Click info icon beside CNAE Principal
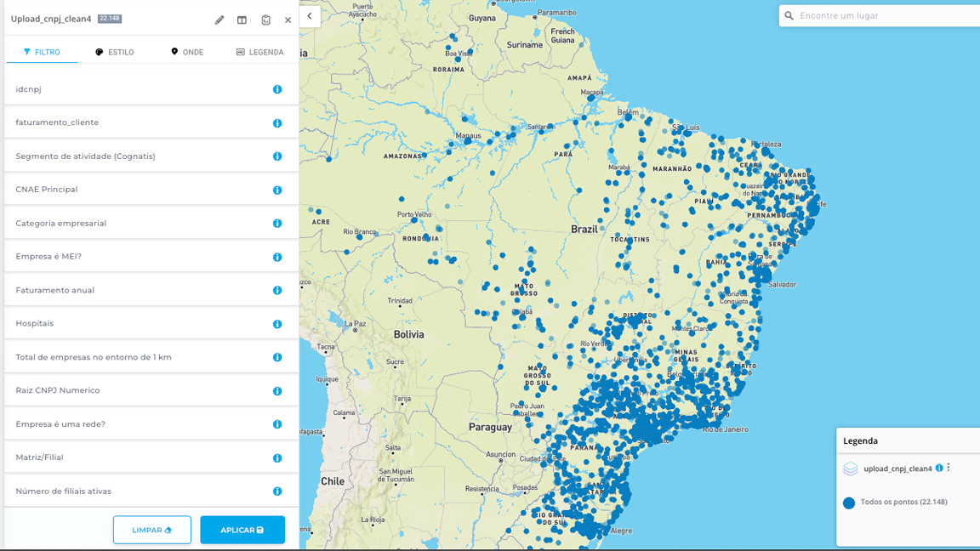This screenshot has width=980, height=551. click(x=277, y=190)
